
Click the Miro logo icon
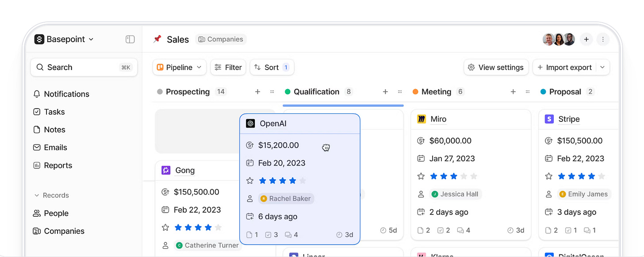tap(422, 119)
